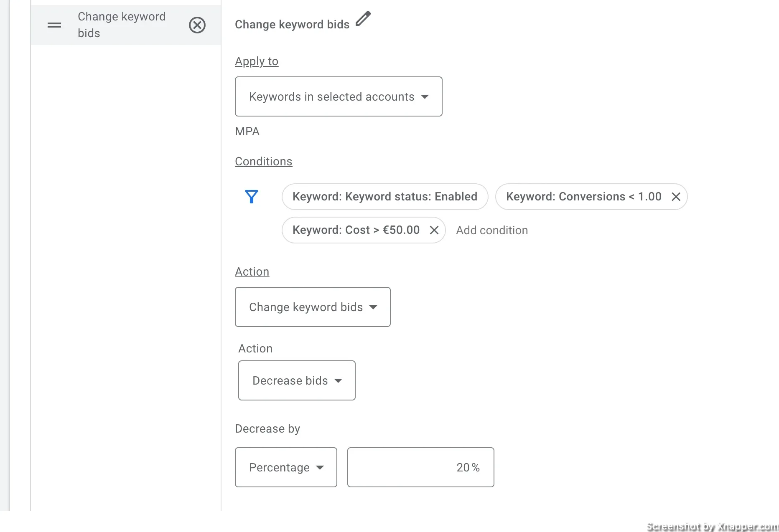Image resolution: width=779 pixels, height=532 pixels.
Task: Click the Conditions heading
Action: click(x=264, y=162)
